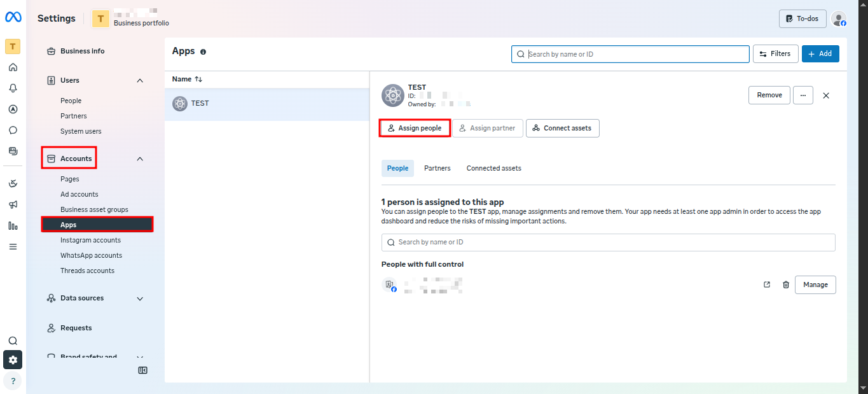
Task: Click the Meta logo icon
Action: coord(13,17)
